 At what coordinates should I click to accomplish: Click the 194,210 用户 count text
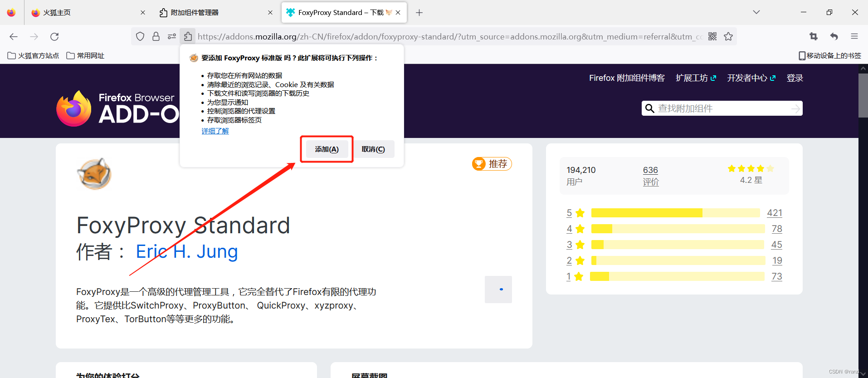coord(581,176)
